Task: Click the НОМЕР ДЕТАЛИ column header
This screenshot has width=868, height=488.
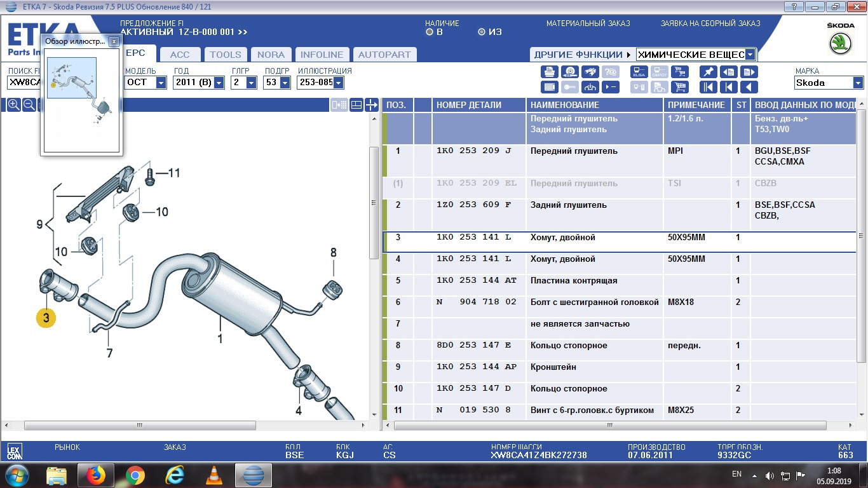Action: pos(479,105)
